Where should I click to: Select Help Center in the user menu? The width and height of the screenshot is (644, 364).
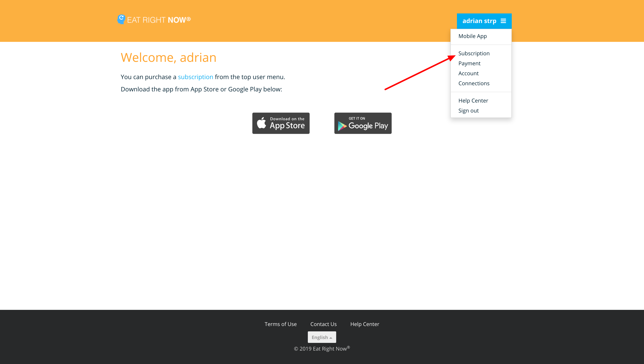tap(473, 101)
